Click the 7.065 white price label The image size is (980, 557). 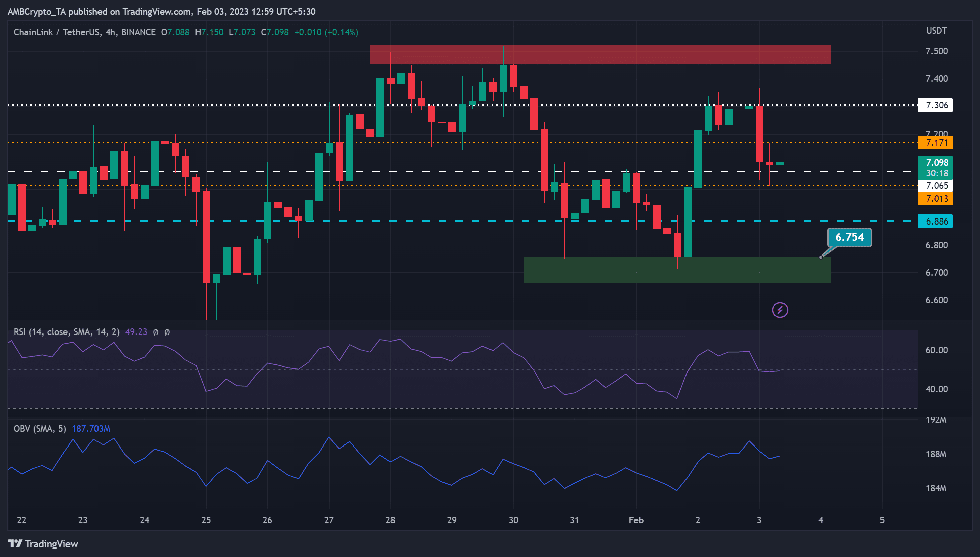[x=935, y=186]
